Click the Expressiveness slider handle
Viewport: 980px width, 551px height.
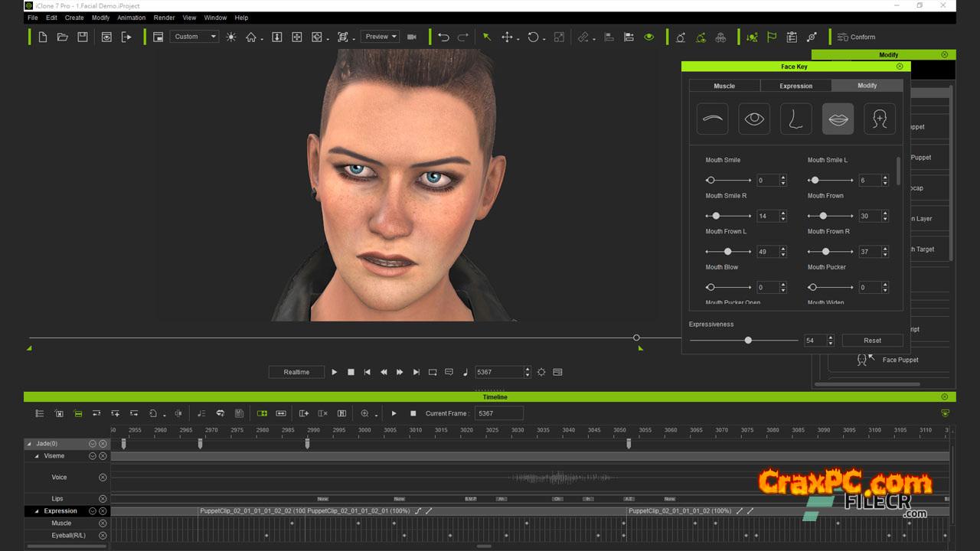pyautogui.click(x=748, y=341)
